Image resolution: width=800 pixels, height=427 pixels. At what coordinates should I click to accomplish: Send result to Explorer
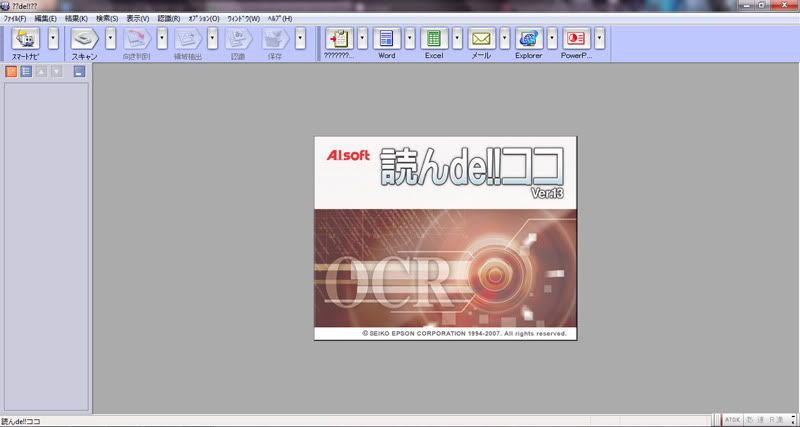coord(529,39)
